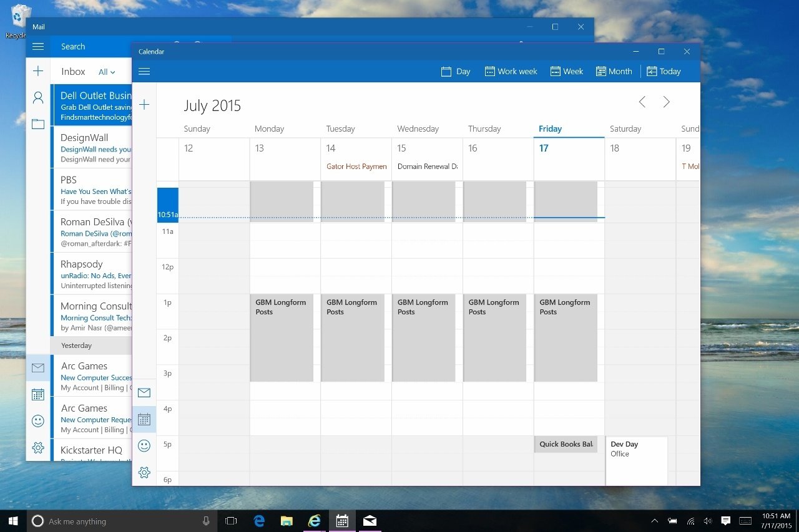
Task: Open accounts person icon in Mail
Action: coord(38,97)
